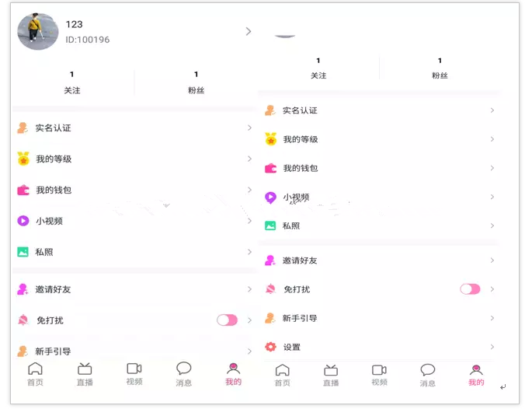Toggle 免打扰 switch in left panel
Image resolution: width=532 pixels, height=409 pixels.
[227, 320]
